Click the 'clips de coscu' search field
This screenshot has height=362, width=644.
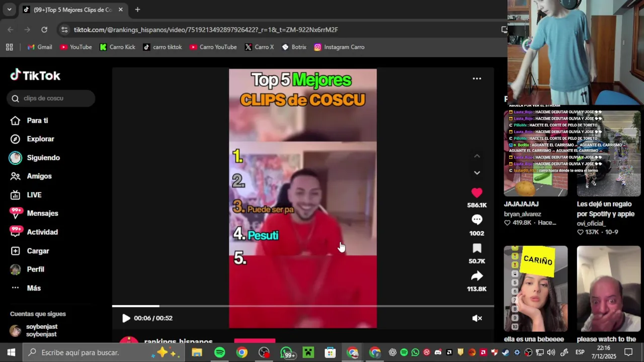(x=51, y=98)
